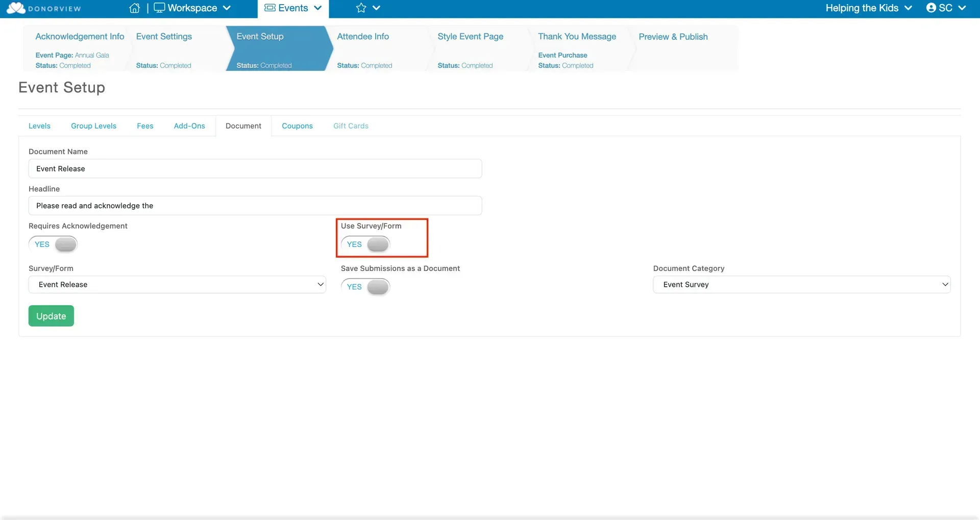Viewport: 980px width, 520px height.
Task: Go to Attendee Info step
Action: tap(363, 37)
